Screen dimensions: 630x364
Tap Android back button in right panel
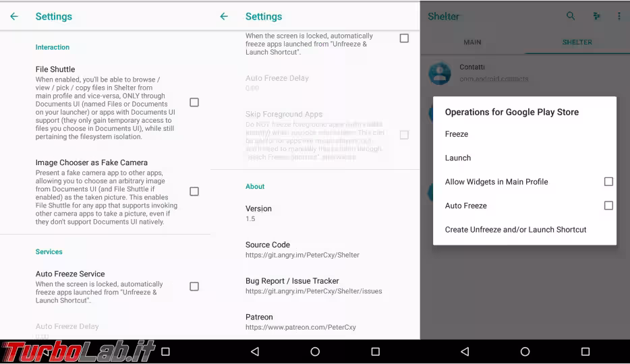465,352
